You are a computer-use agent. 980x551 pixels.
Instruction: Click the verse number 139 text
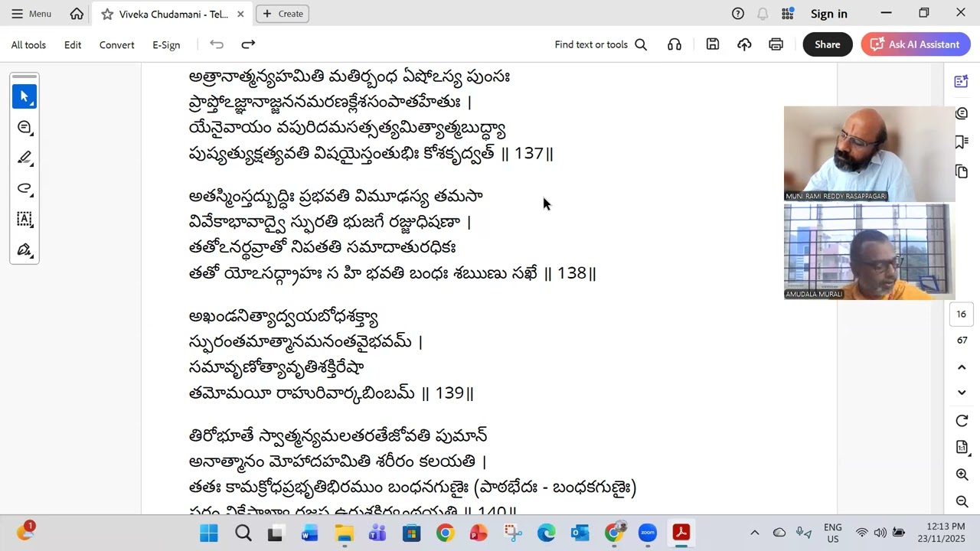[449, 393]
